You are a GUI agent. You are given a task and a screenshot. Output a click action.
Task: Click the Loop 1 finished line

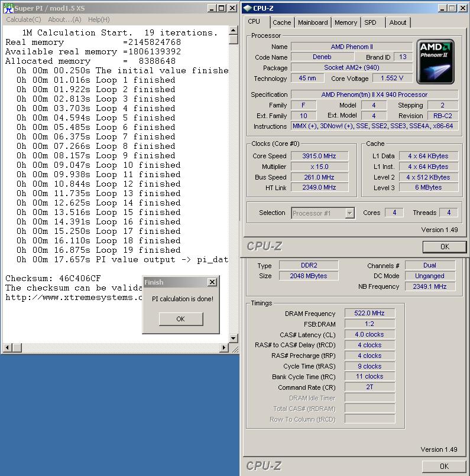(96, 80)
